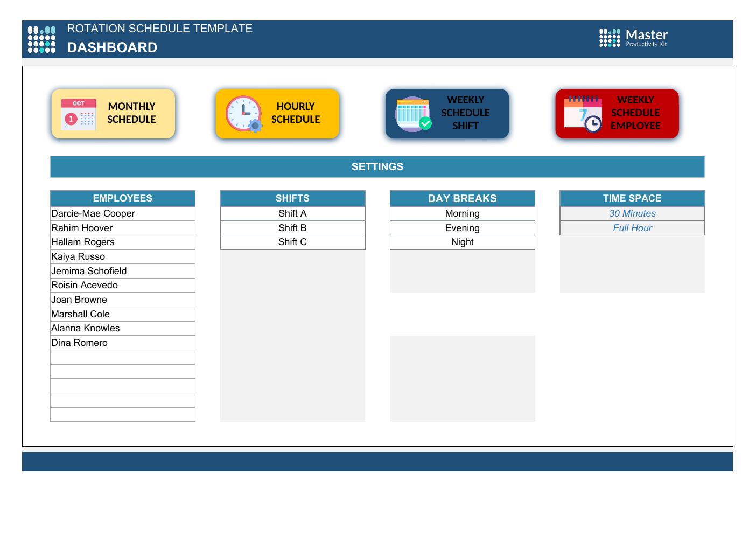The width and height of the screenshot is (756, 535).
Task: Click the Dashboard heading text
Action: [112, 47]
